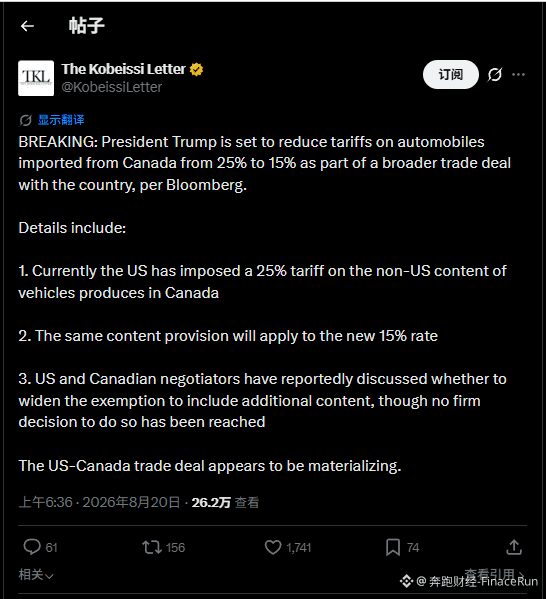Click the post timestamp 上午6:36
Viewport: 546px width, 599px height.
click(x=45, y=502)
